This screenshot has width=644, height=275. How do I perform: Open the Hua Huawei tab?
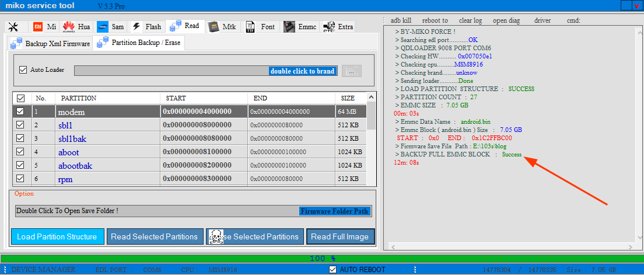point(77,27)
